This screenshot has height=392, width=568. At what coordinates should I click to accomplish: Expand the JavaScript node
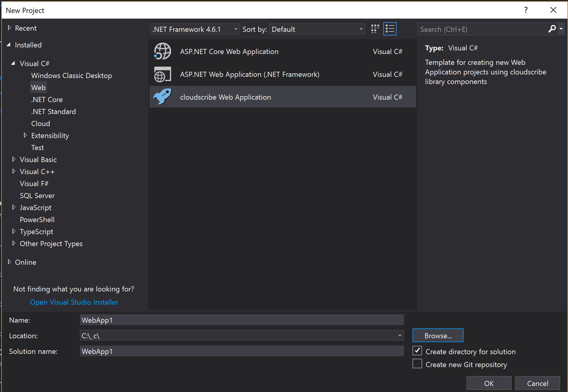click(14, 207)
